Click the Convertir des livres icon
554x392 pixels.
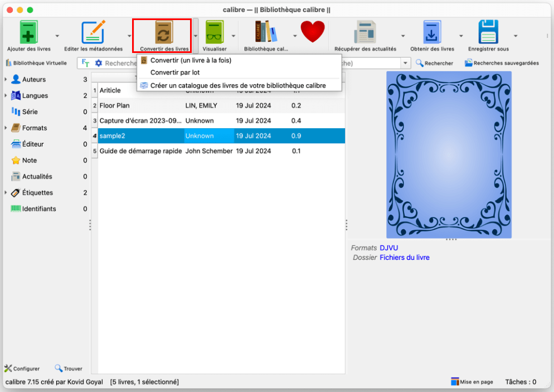click(164, 32)
